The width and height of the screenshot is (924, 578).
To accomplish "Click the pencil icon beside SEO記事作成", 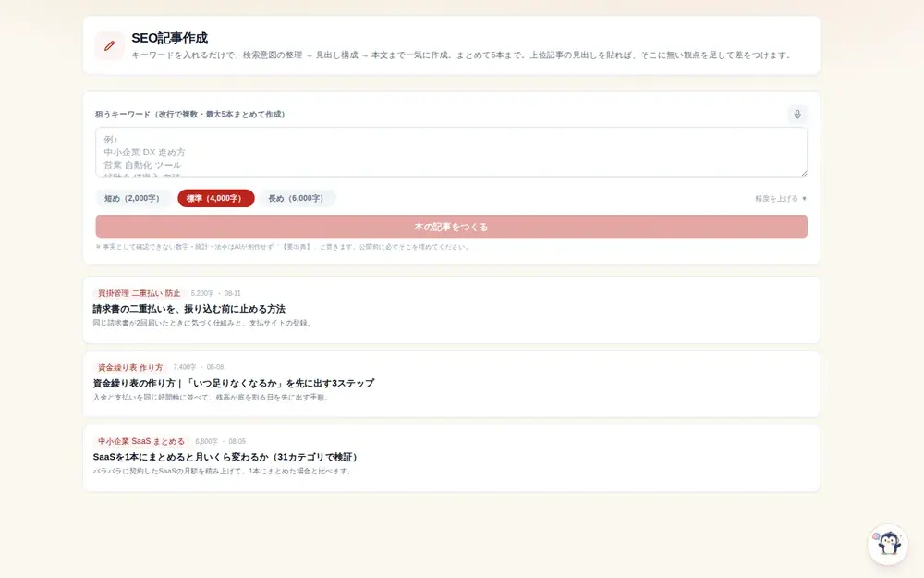I will coord(110,46).
